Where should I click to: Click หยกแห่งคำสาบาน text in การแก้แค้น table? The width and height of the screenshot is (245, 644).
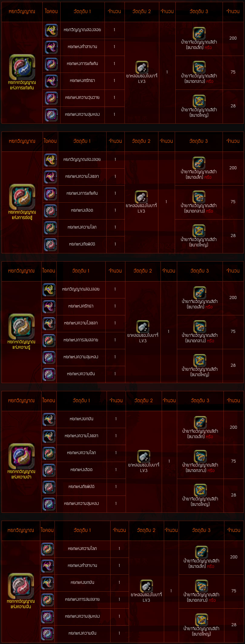(82, 47)
